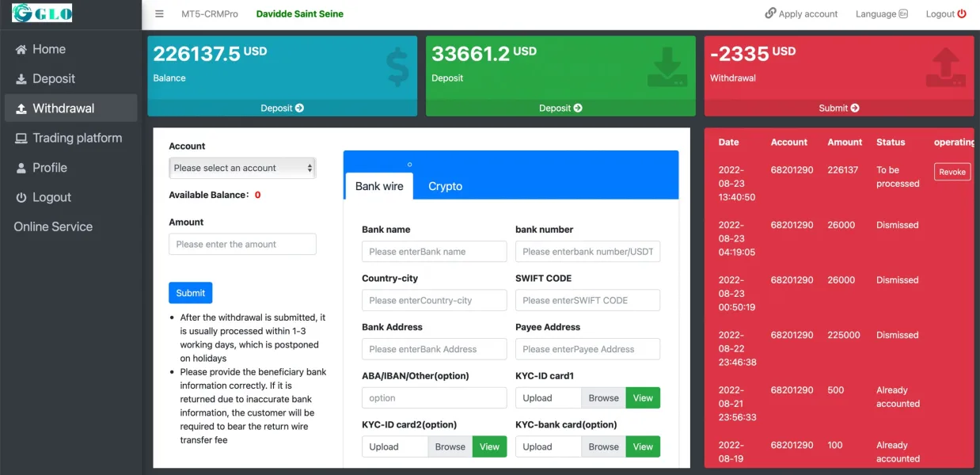Select the Bank wire tab

point(379,186)
